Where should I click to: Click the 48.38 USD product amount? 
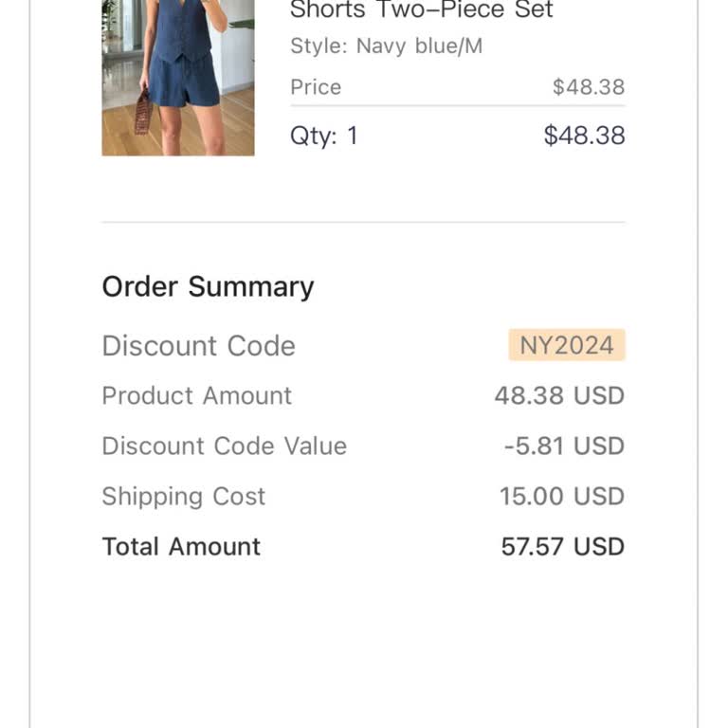[559, 395]
